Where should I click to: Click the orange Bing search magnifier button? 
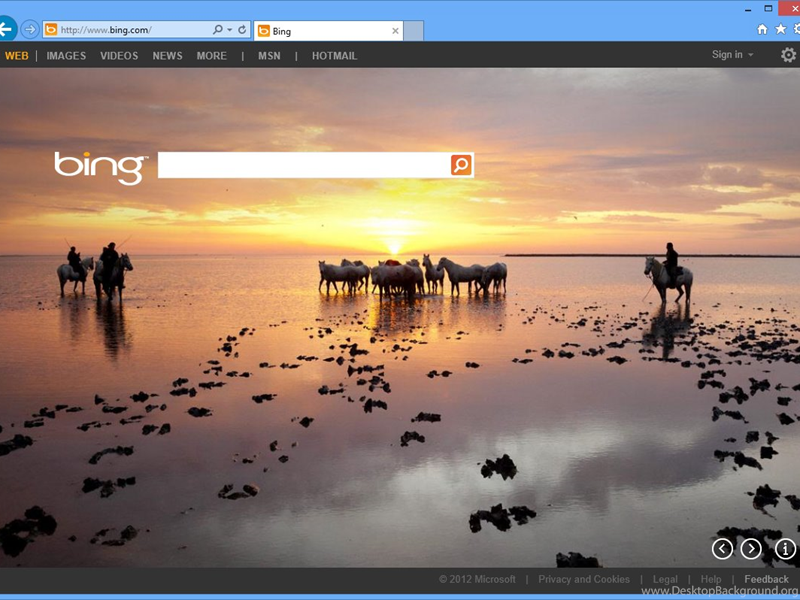coord(461,165)
